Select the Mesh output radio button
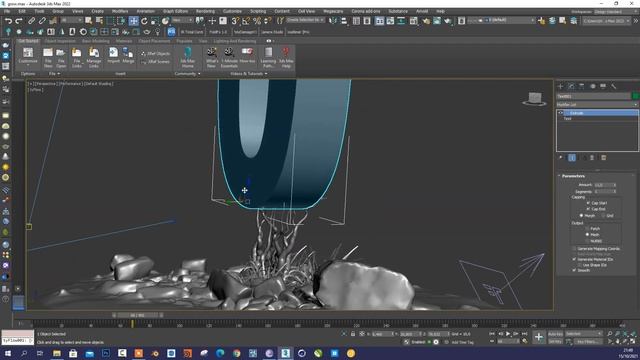Viewport: 640px width, 360px height. pyautogui.click(x=587, y=235)
